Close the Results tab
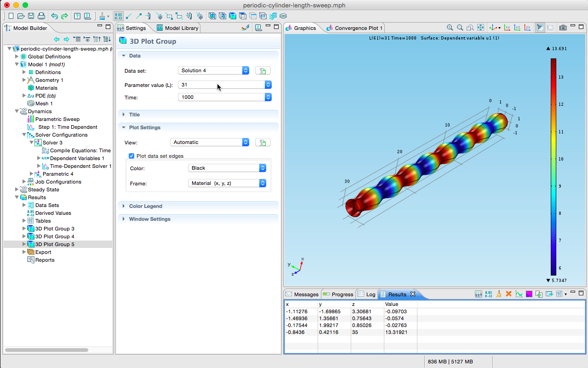The image size is (588, 368). (x=413, y=294)
